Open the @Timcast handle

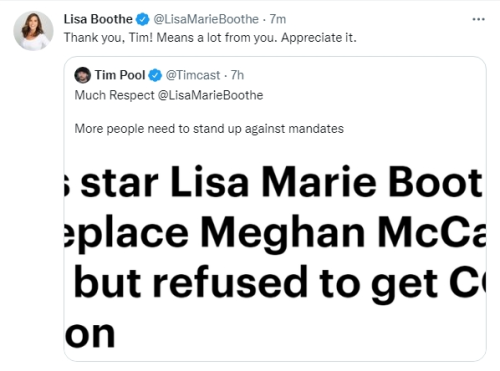pos(193,75)
